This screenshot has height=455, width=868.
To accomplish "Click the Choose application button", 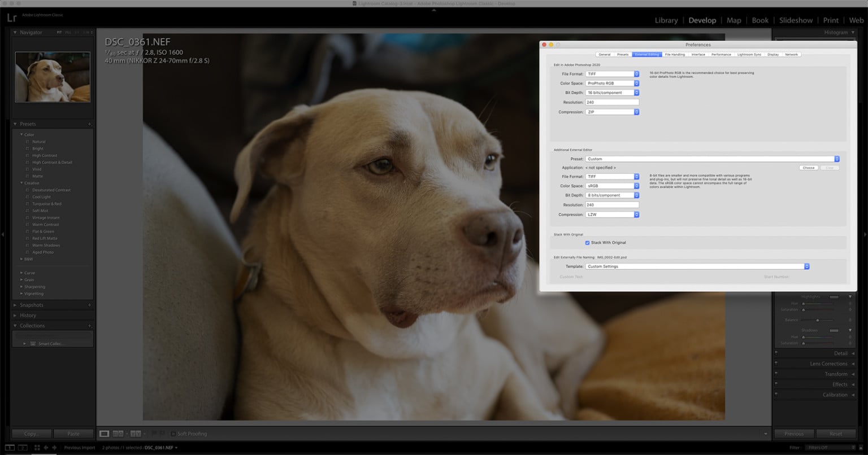I will 809,168.
